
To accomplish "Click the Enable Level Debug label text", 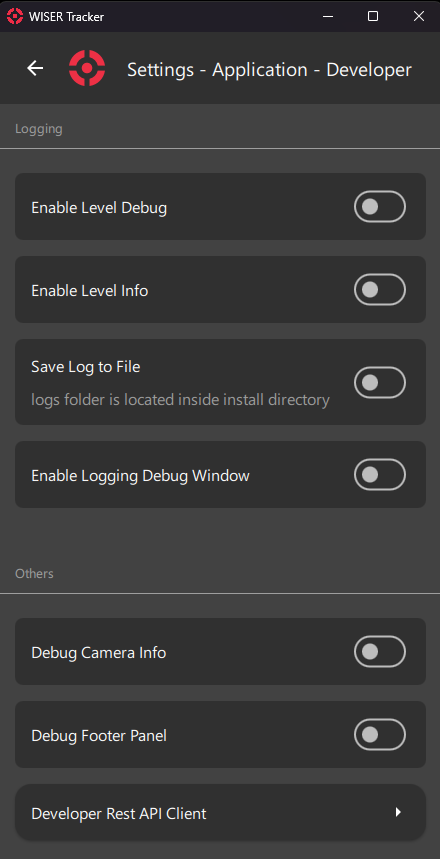I will [99, 208].
